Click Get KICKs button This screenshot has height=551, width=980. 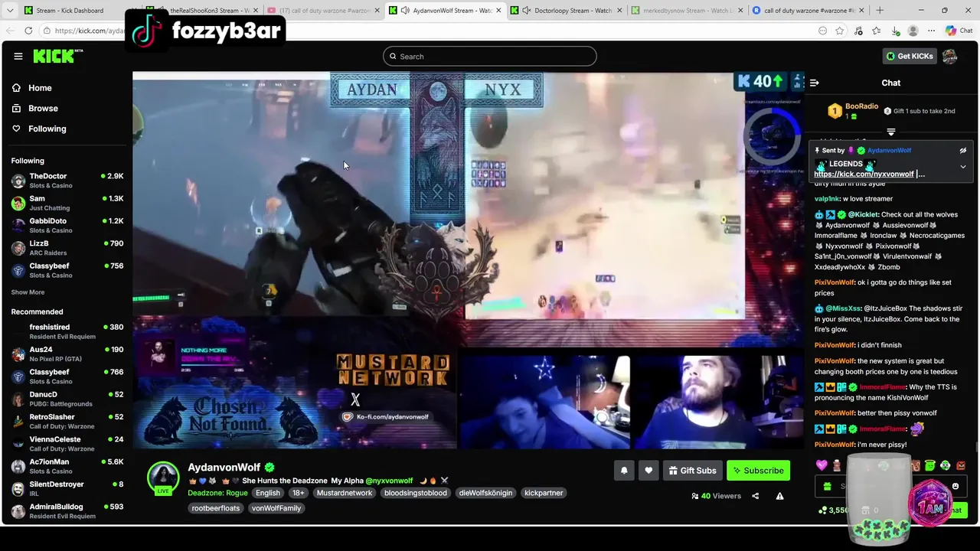pyautogui.click(x=910, y=56)
